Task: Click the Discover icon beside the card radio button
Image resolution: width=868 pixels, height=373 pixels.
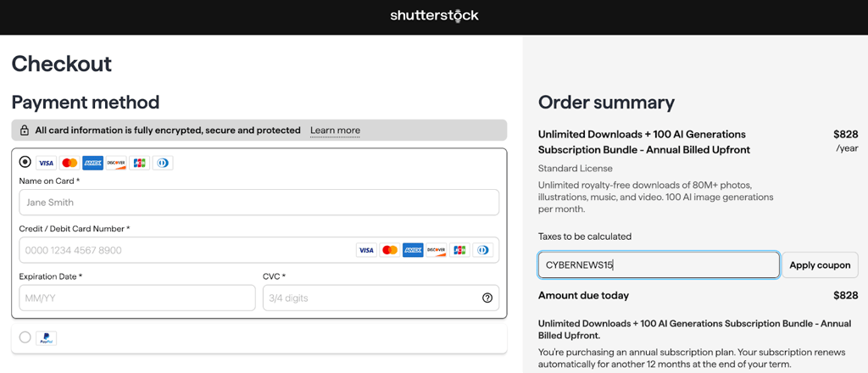Action: tap(116, 163)
